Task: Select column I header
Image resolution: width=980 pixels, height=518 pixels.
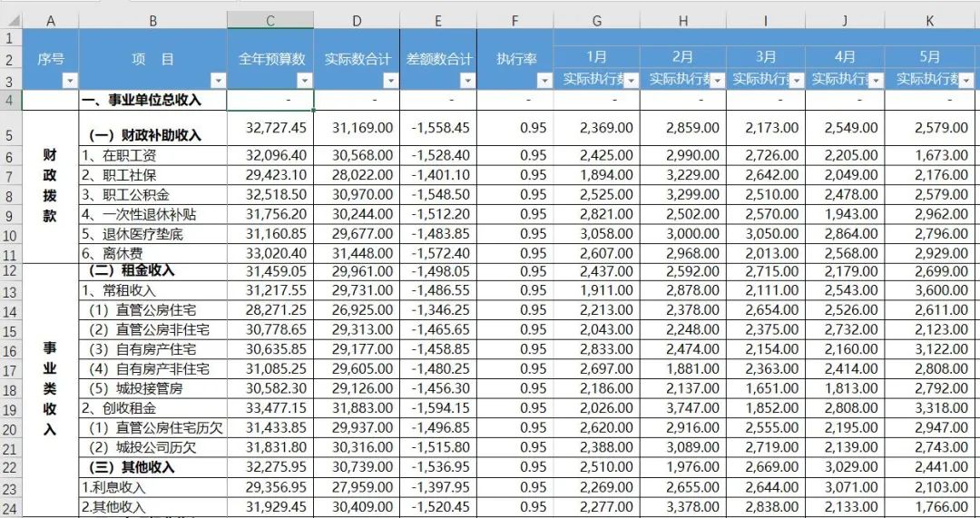Action: click(766, 21)
